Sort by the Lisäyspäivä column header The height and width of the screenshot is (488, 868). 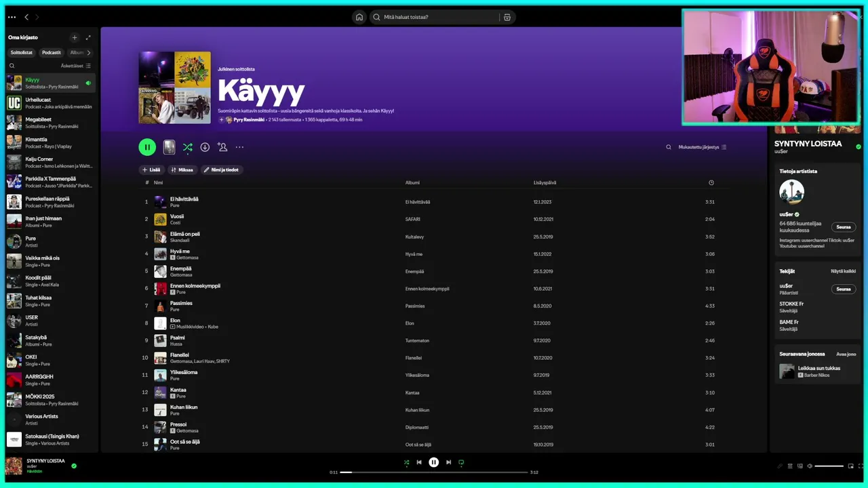545,182
